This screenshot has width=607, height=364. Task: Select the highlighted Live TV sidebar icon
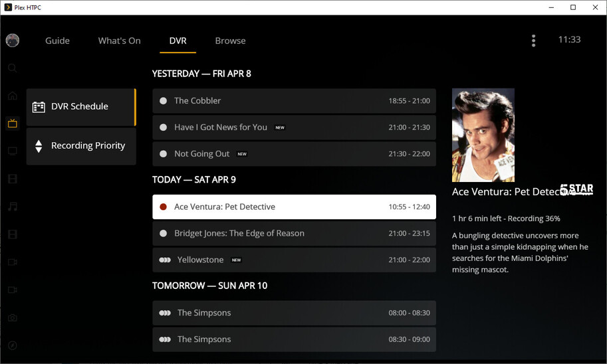(13, 124)
